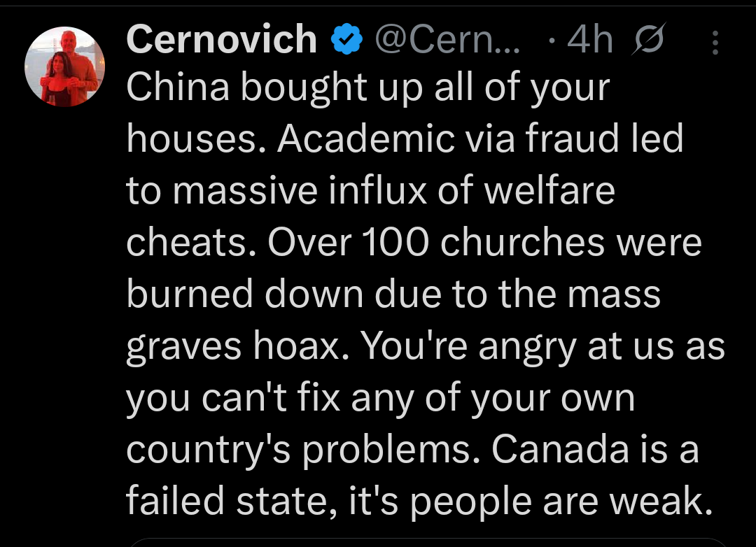Open the three-dot more options menu
Viewport: 756px width, 547px height.
coord(715,43)
